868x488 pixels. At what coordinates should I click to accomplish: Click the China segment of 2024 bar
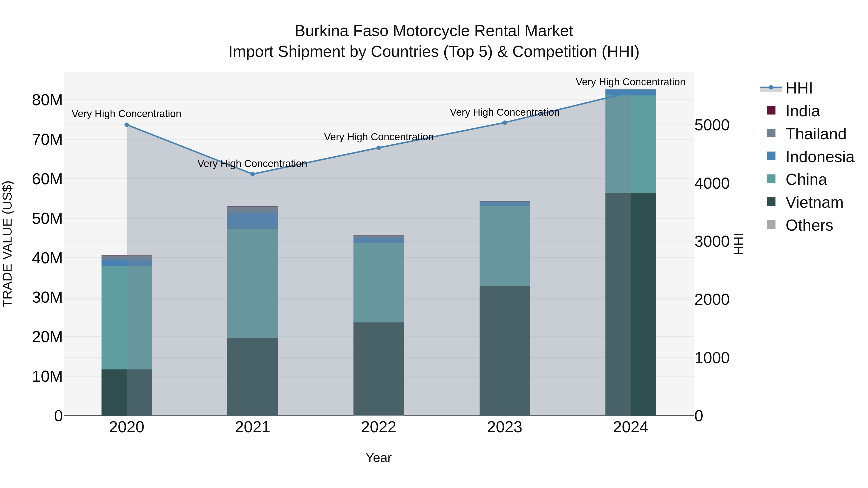(x=631, y=144)
